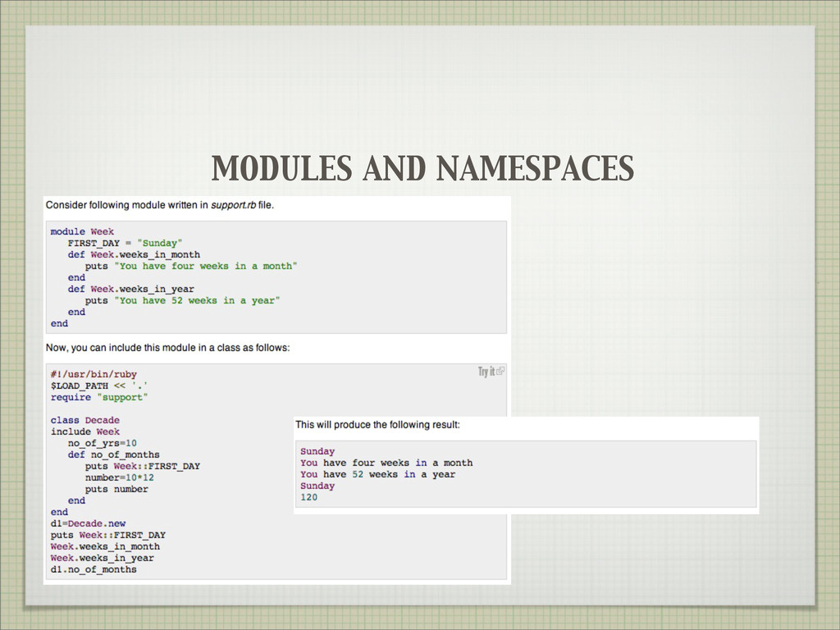This screenshot has width=840, height=630.
Task: Click the "class Decade" declaration
Action: point(84,420)
